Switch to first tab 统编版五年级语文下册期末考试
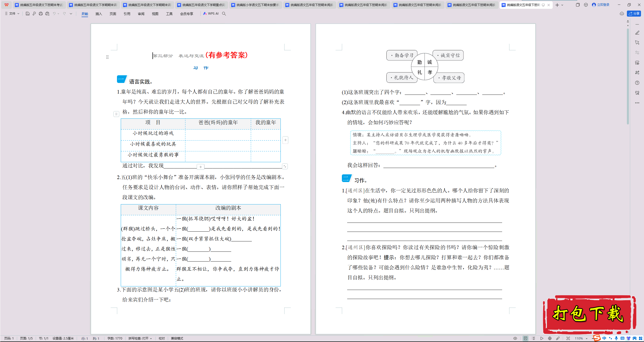The width and height of the screenshot is (644, 342). pyautogui.click(x=39, y=5)
